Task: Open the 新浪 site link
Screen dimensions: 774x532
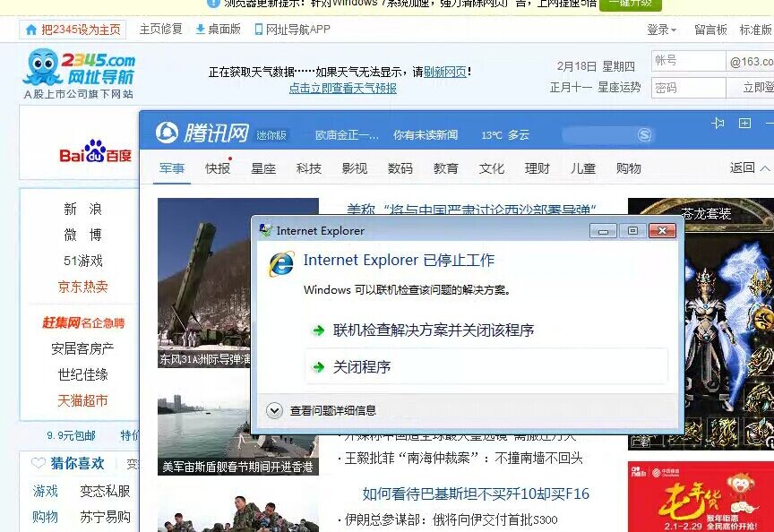Action: pyautogui.click(x=82, y=210)
